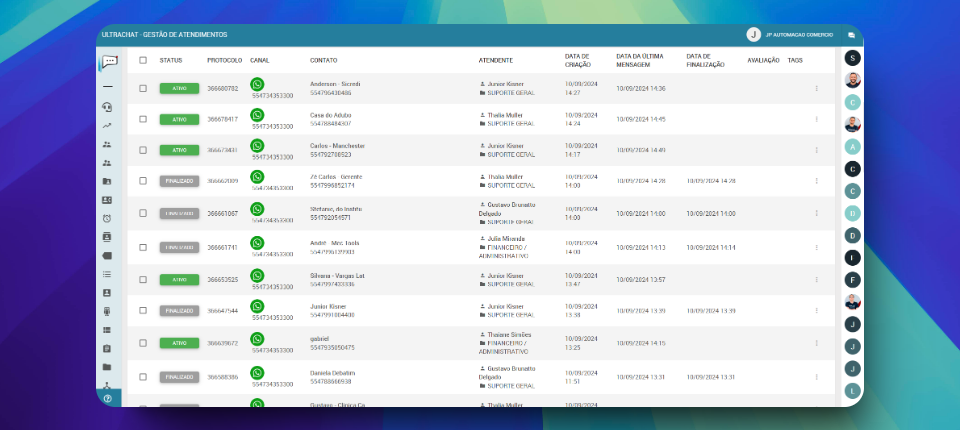Click the headset support icon in sidebar
The width and height of the screenshot is (960, 430).
pos(107,107)
